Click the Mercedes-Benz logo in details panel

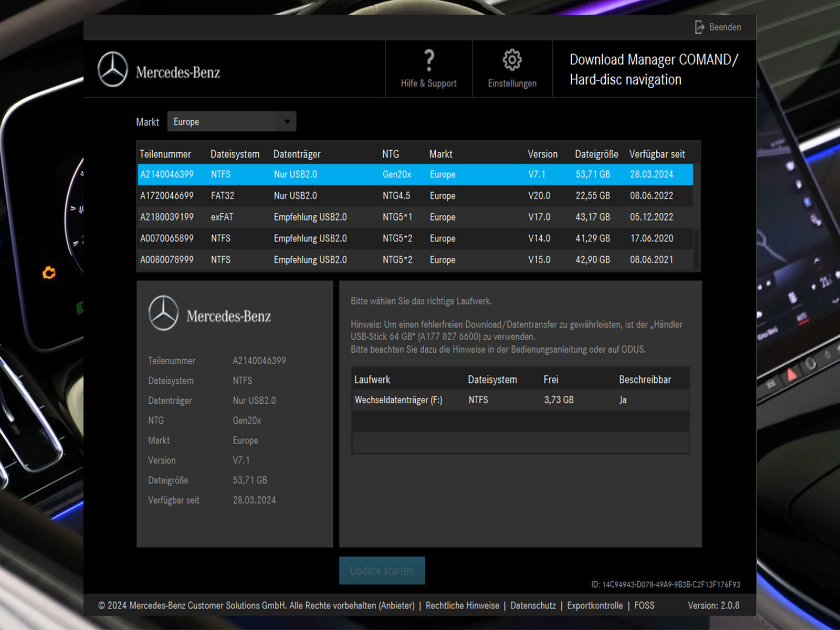164,313
